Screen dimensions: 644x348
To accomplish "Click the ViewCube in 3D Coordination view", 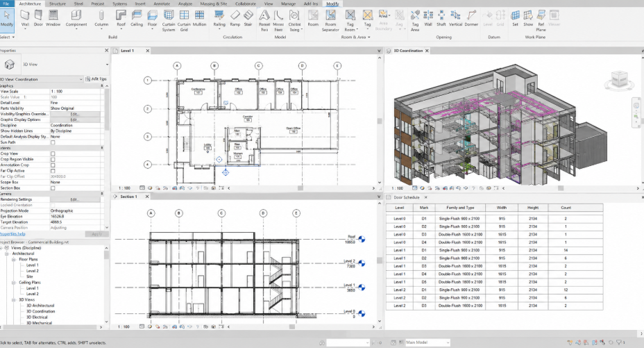I will pos(619,79).
